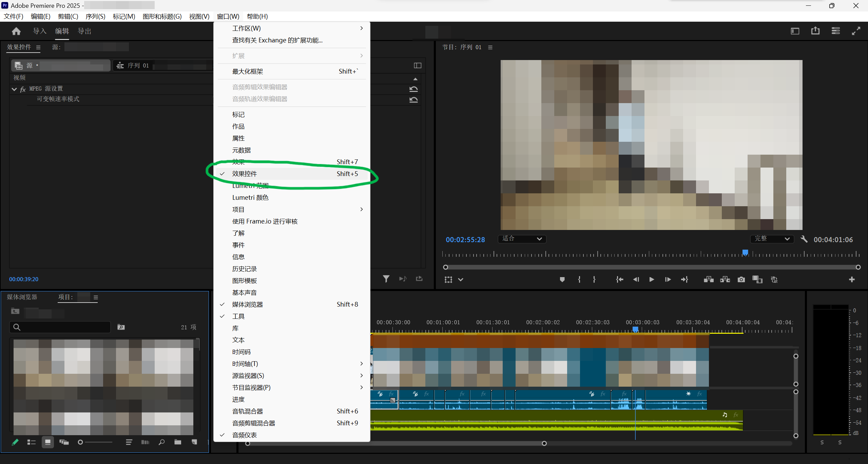Select Lumetri 颜色 from the menu
This screenshot has height=464, width=868.
click(x=250, y=197)
